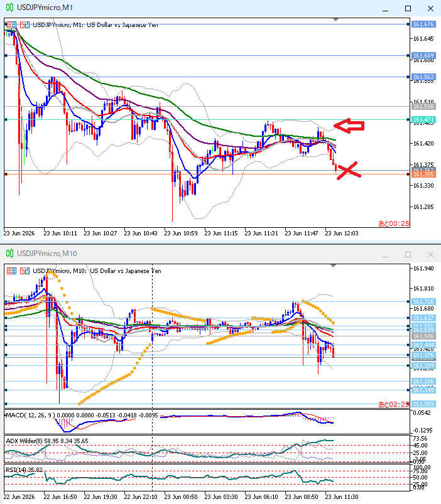Select the 161.309 level label in M10 chart
441x504 pixels.
point(423,366)
